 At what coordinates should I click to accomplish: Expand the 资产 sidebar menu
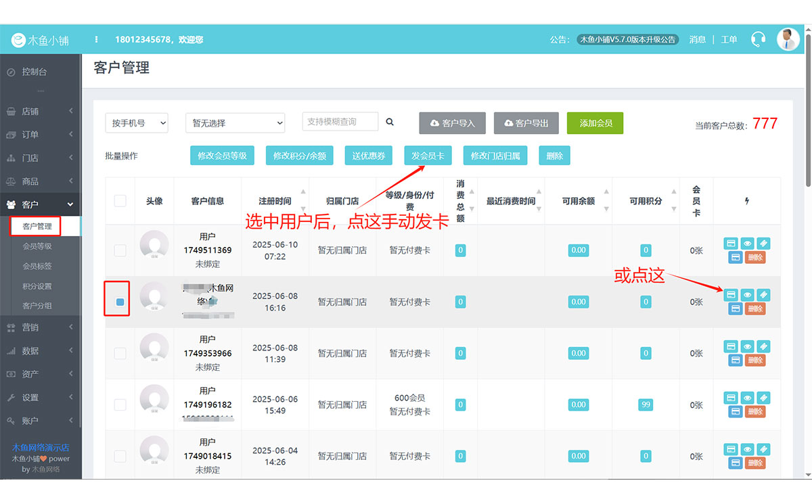coord(41,374)
